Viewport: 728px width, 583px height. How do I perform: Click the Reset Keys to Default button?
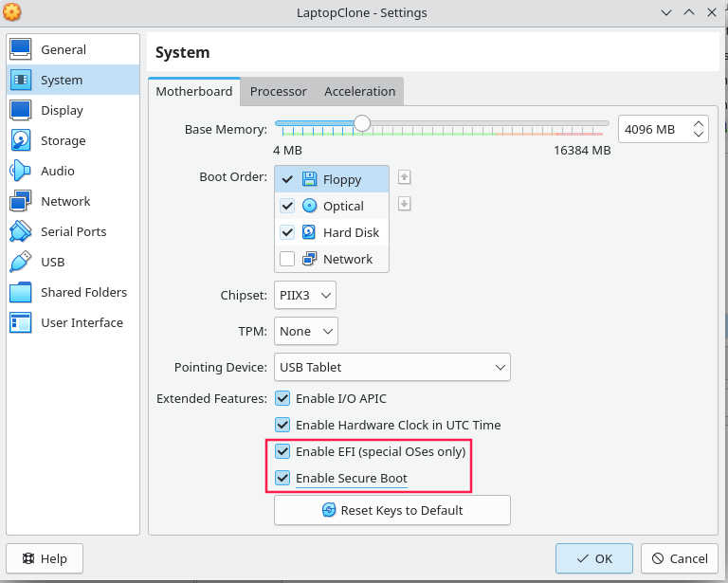pyautogui.click(x=392, y=510)
